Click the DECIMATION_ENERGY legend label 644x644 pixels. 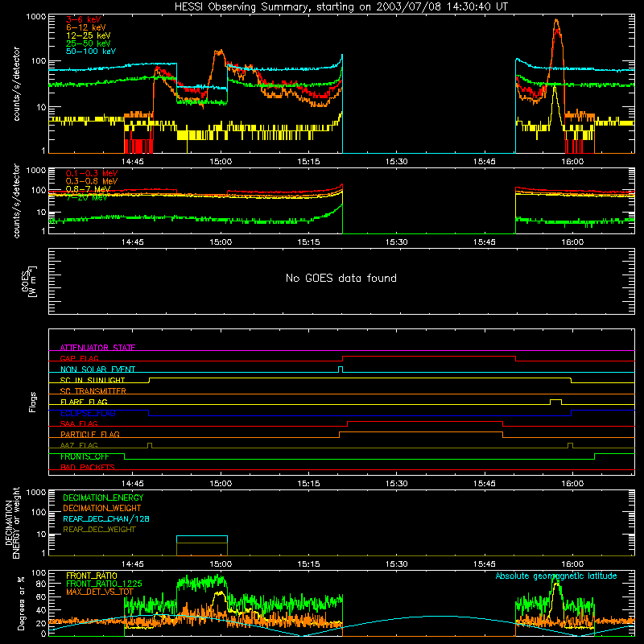pos(103,497)
